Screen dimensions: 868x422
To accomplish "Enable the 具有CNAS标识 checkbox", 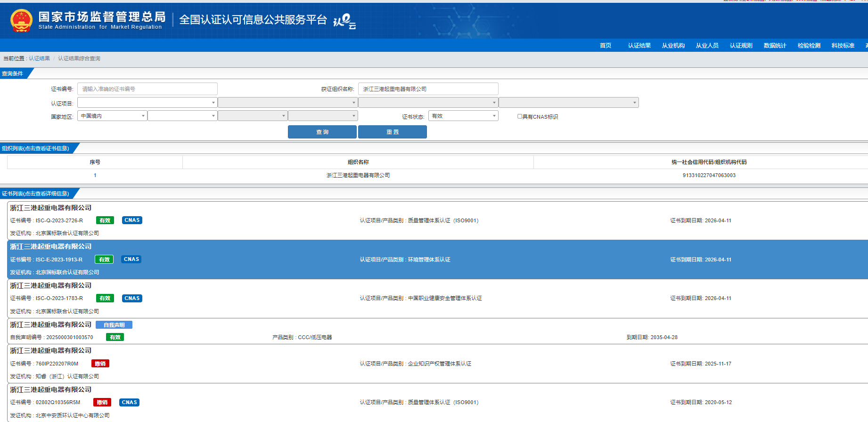I will 520,116.
